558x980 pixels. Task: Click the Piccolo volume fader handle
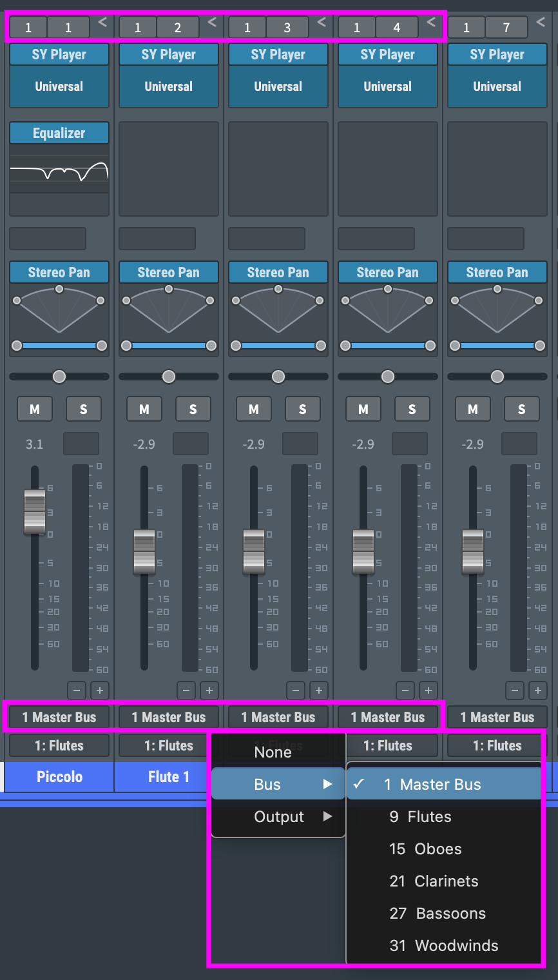pos(35,512)
